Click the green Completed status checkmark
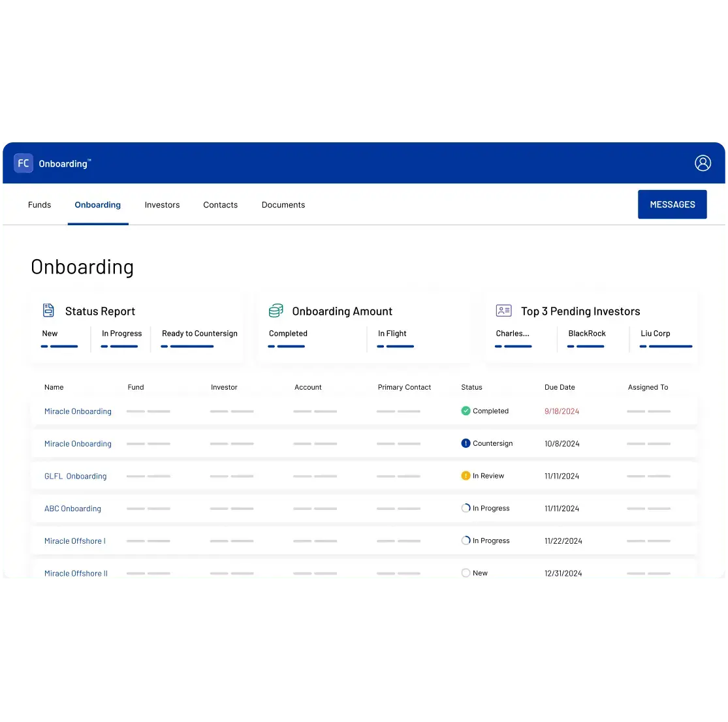The image size is (728, 722). [466, 411]
